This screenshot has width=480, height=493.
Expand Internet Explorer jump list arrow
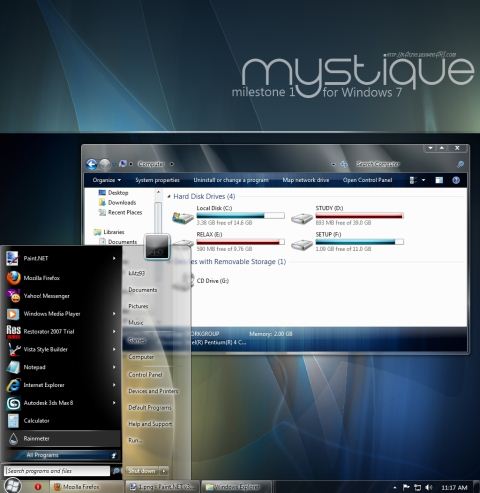[x=114, y=385]
